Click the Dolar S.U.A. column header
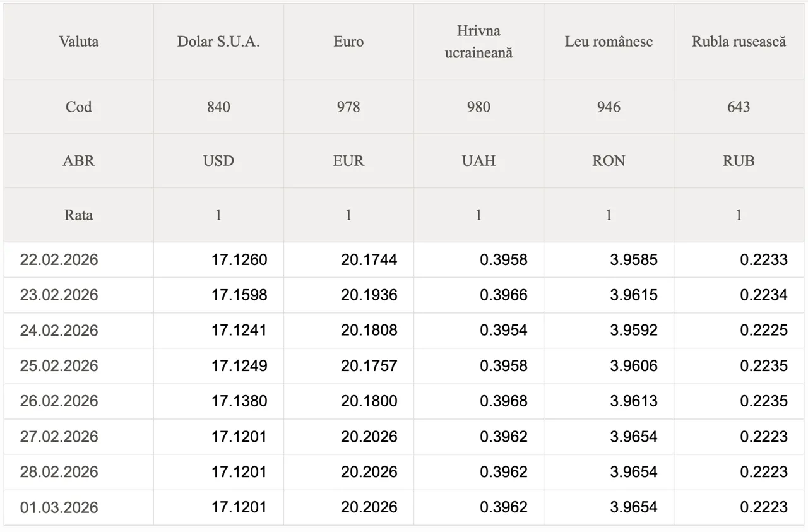 pos(218,42)
